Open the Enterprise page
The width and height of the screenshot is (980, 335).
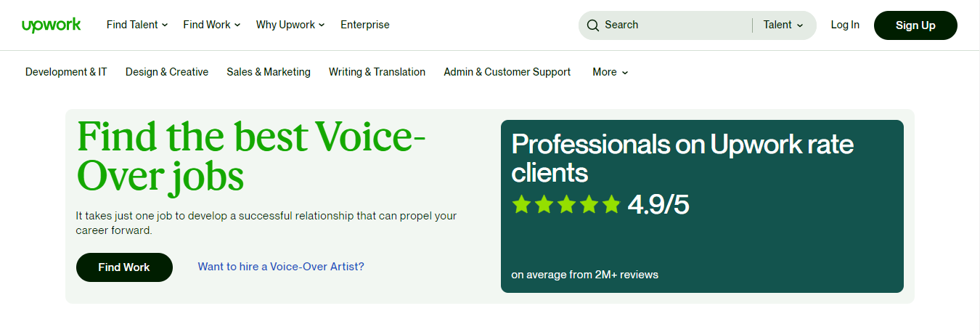365,25
